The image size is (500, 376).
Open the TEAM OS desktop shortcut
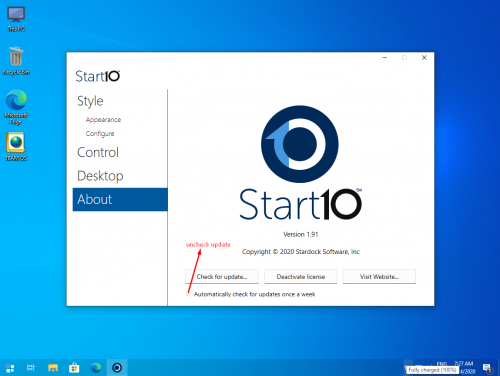[x=16, y=147]
